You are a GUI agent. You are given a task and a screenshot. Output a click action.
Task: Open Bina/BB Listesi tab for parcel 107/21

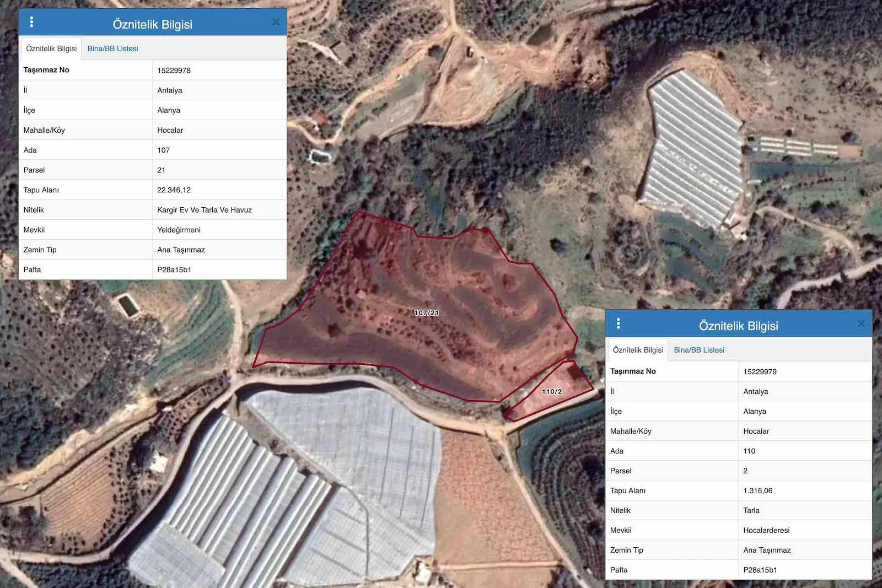tap(112, 48)
